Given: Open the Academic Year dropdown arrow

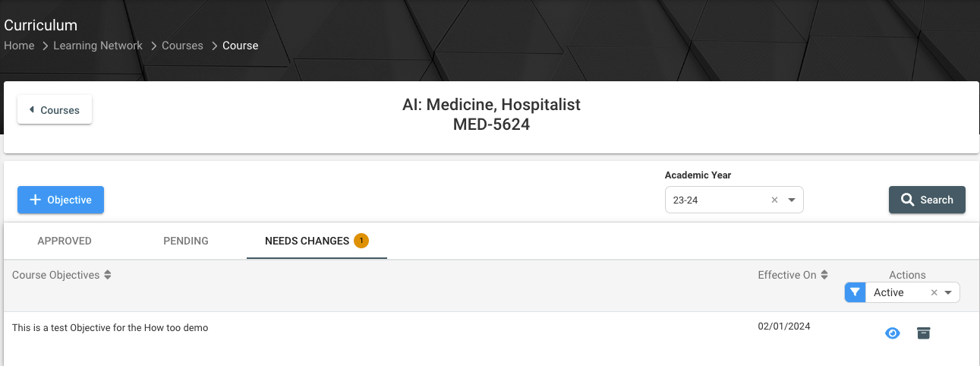Looking at the screenshot, I should 792,200.
